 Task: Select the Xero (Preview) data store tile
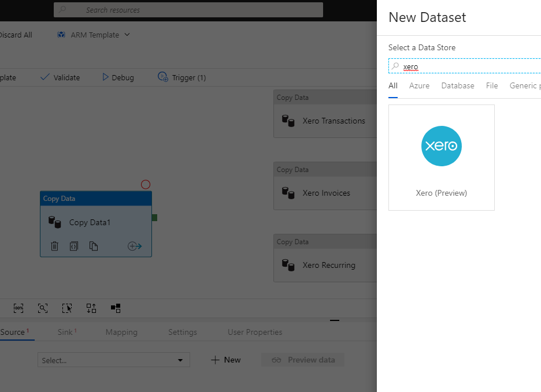[x=441, y=158]
